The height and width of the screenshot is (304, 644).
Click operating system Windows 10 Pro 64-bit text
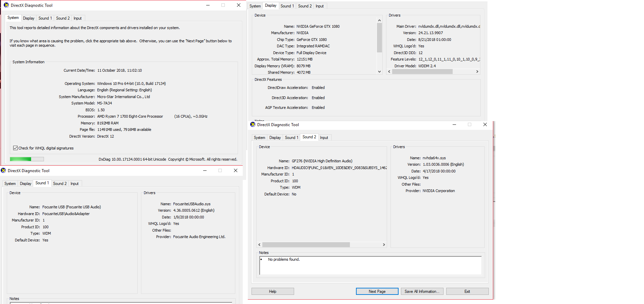tap(132, 84)
